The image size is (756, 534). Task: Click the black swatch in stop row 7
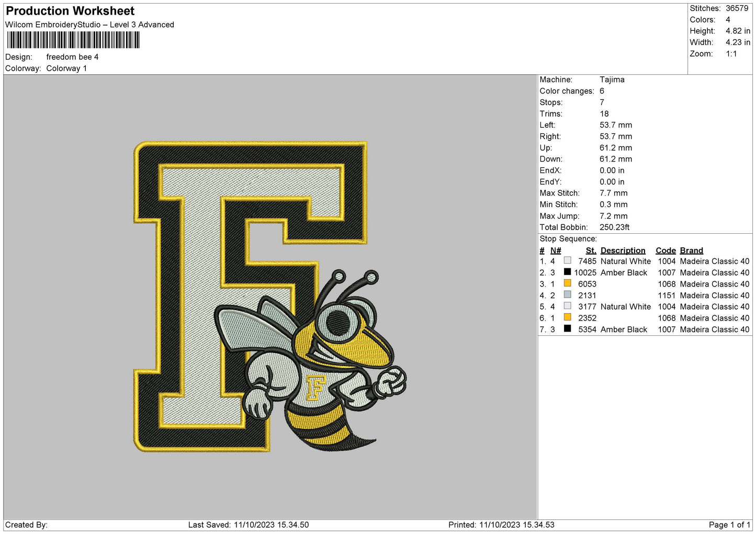click(567, 328)
